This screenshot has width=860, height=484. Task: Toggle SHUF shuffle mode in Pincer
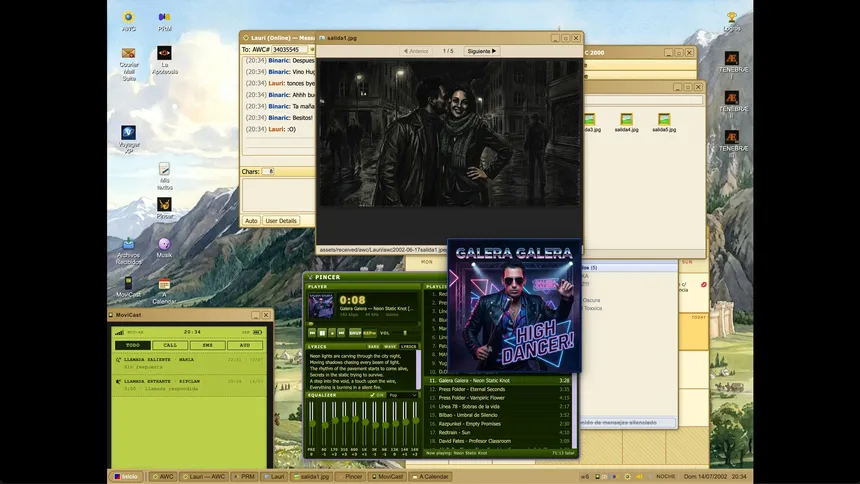pos(355,333)
